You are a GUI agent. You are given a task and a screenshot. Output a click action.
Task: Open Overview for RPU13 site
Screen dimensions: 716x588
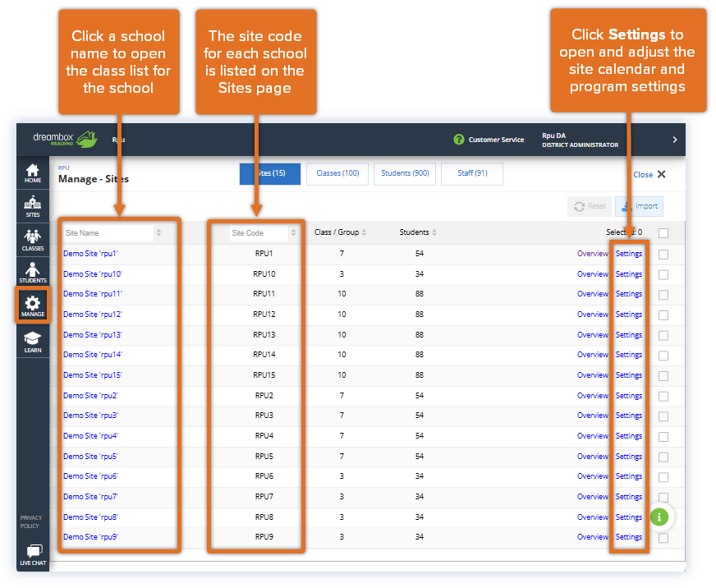pos(593,335)
